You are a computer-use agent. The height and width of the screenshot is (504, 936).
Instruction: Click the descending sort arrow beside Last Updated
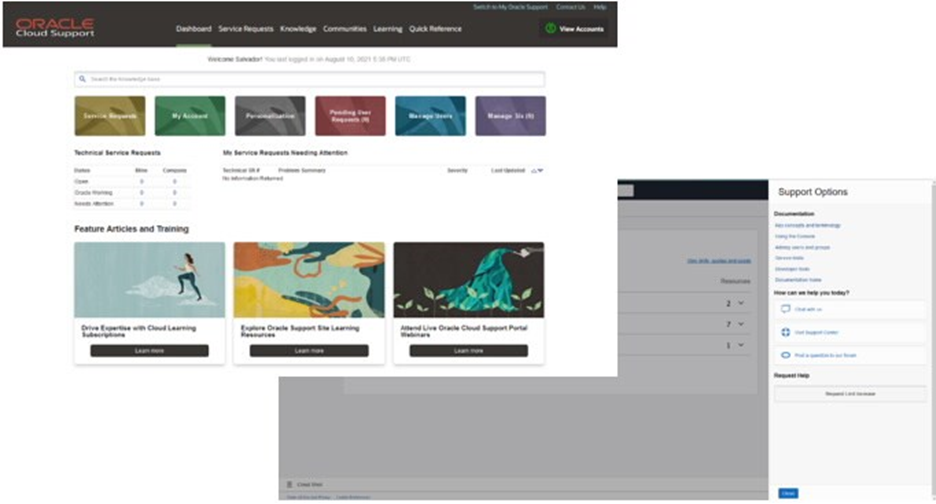[540, 170]
